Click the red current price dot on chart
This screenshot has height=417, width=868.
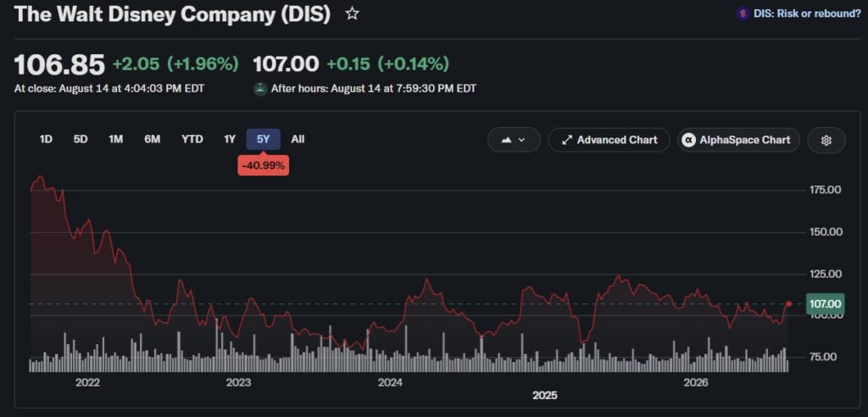(x=789, y=303)
